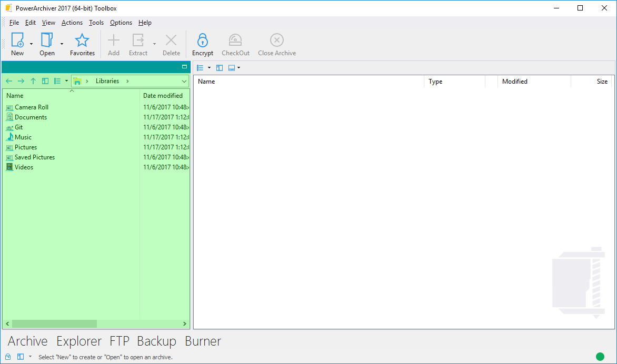617x364 pixels.
Task: Go up one folder level arrow
Action: click(x=33, y=81)
